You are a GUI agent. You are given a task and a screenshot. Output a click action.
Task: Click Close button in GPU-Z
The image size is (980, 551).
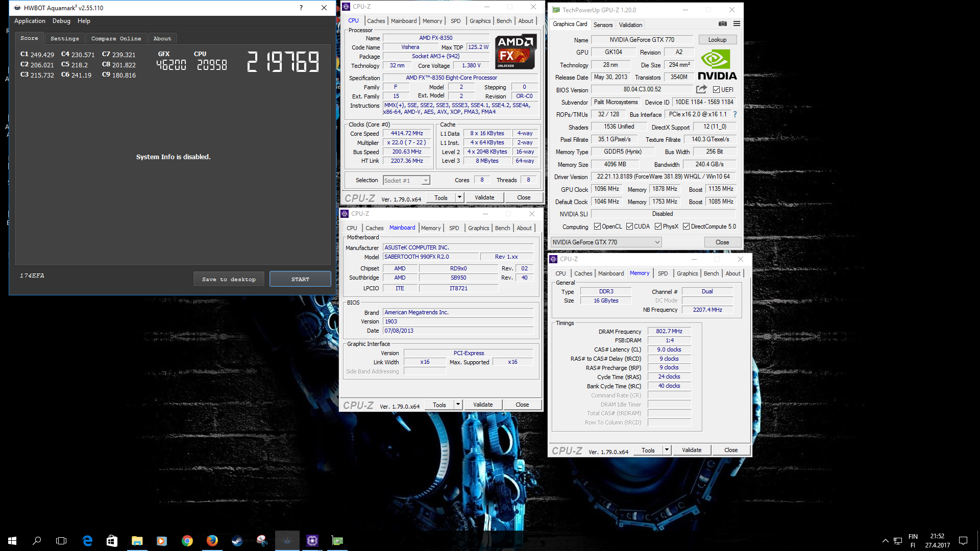point(722,242)
